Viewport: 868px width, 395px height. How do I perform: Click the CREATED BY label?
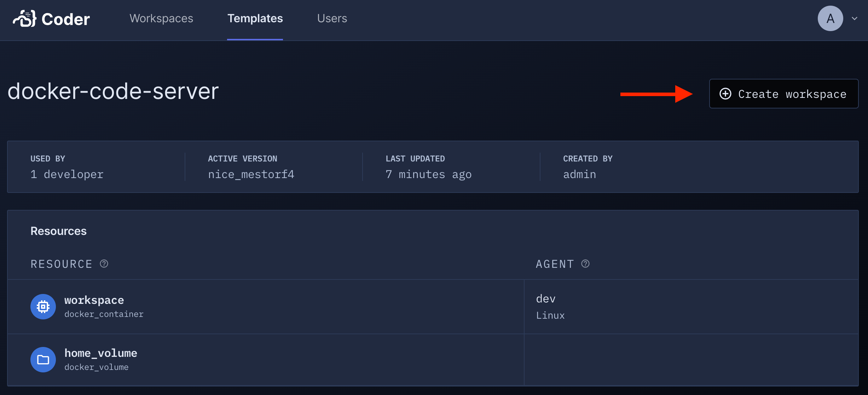(x=588, y=159)
